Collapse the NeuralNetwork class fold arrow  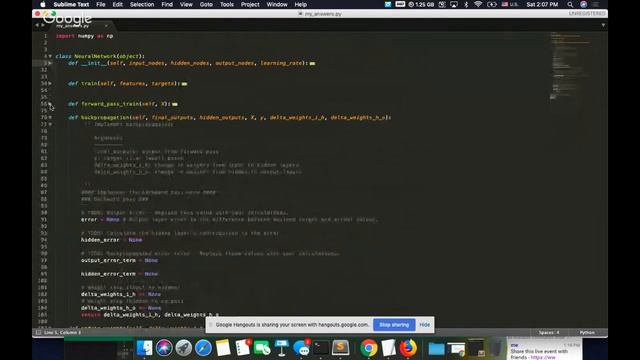50,56
